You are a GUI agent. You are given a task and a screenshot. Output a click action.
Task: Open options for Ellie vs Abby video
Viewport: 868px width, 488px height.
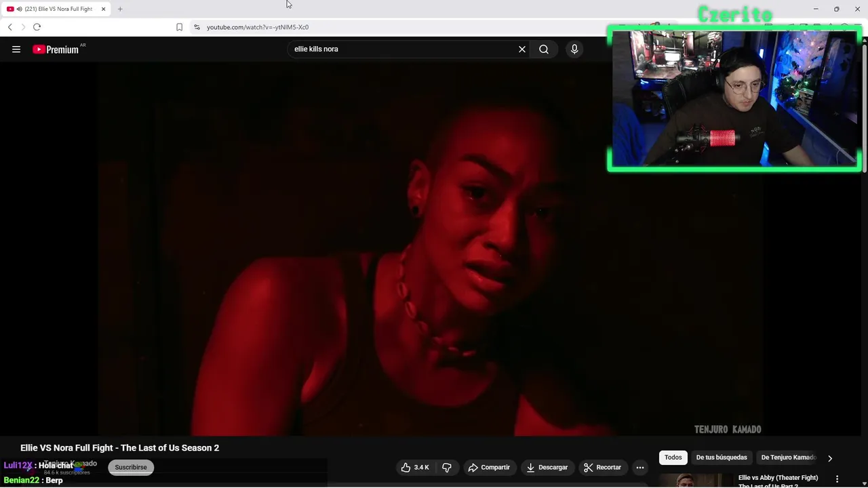(837, 479)
